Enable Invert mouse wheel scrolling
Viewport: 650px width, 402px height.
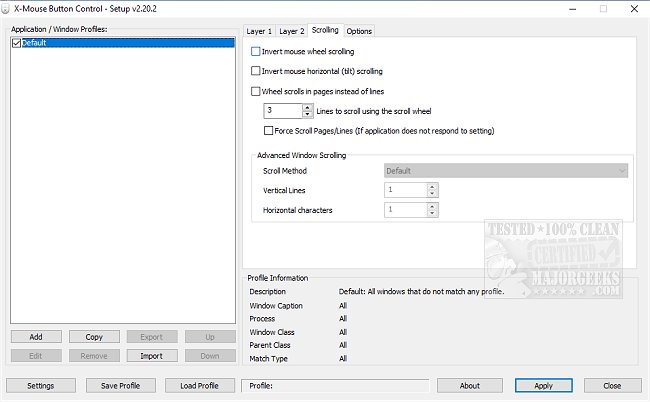[x=256, y=51]
